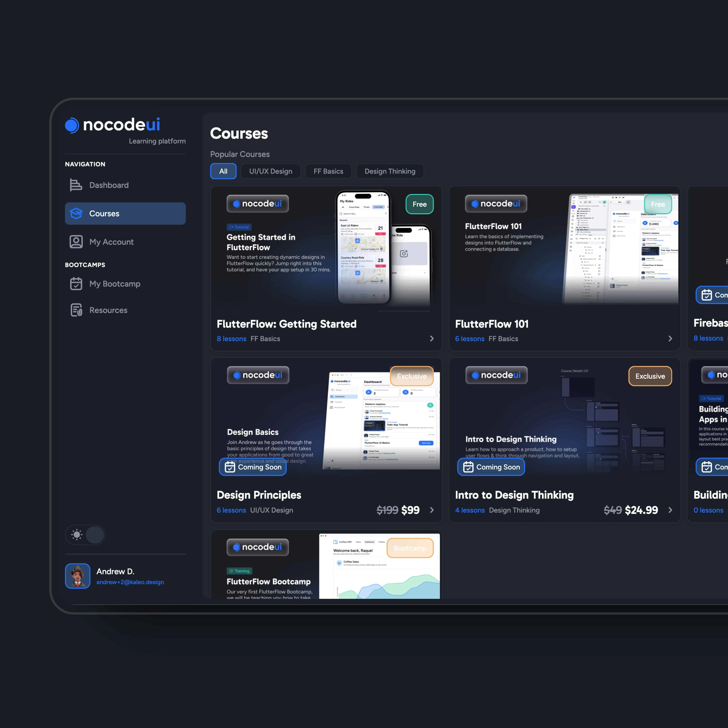Select the All filter tab
Screen dimensions: 728x728
(224, 171)
